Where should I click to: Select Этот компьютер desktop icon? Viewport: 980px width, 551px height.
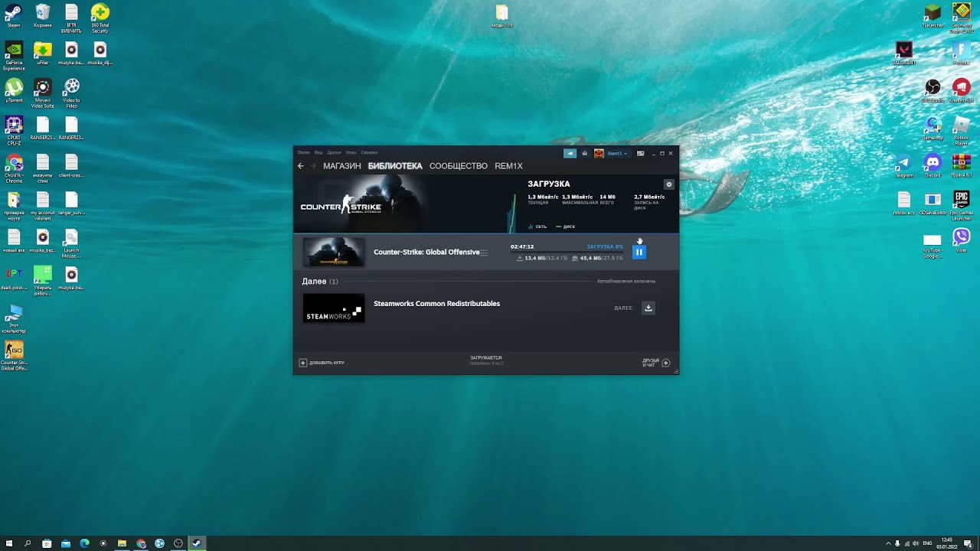tap(14, 320)
